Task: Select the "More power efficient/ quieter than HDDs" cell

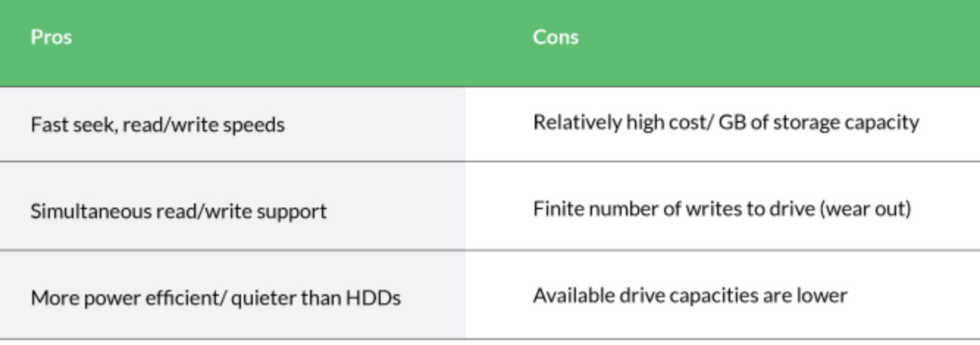Action: point(215,298)
